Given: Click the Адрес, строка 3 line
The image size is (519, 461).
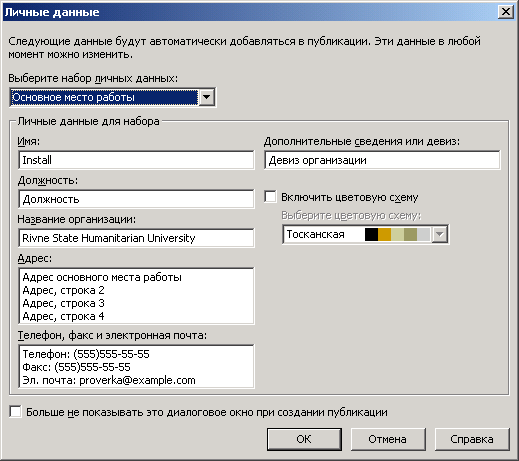Looking at the screenshot, I should [x=63, y=303].
